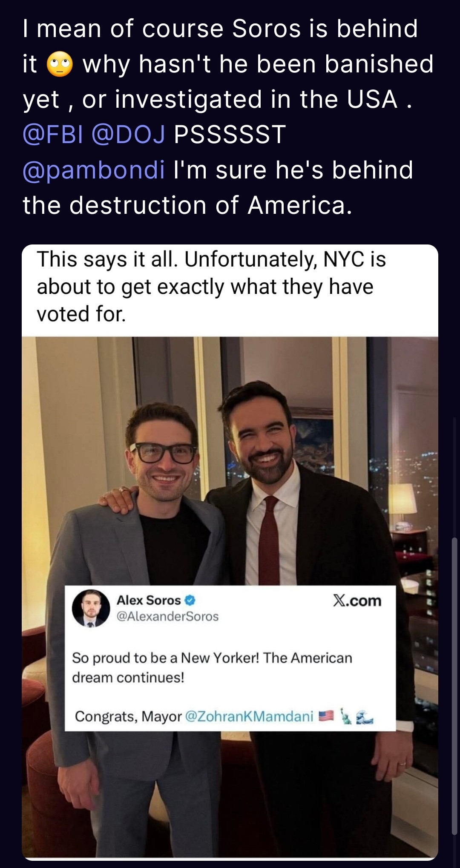Tap the US flag emoji in the tweet

pyautogui.click(x=326, y=716)
